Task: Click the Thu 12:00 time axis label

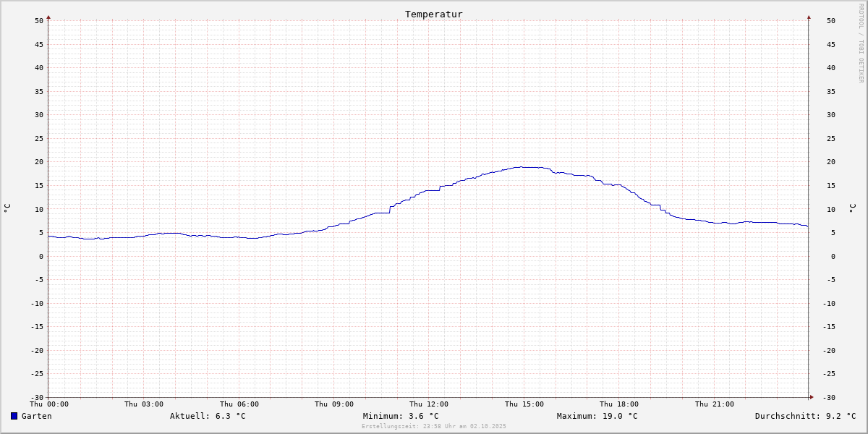Action: click(429, 404)
